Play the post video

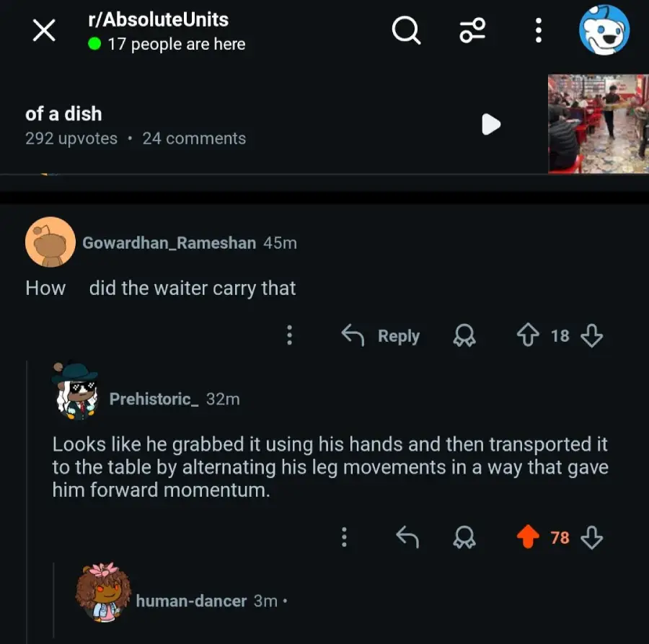(x=491, y=124)
